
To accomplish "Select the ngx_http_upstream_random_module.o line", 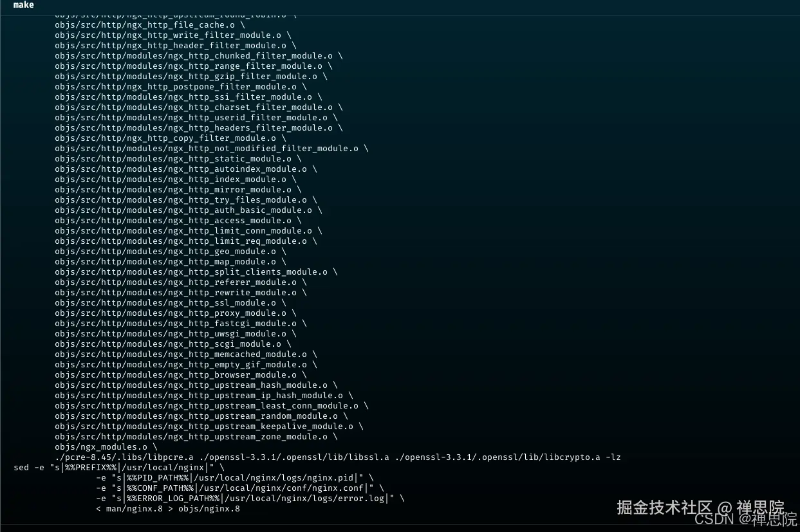I will point(201,416).
